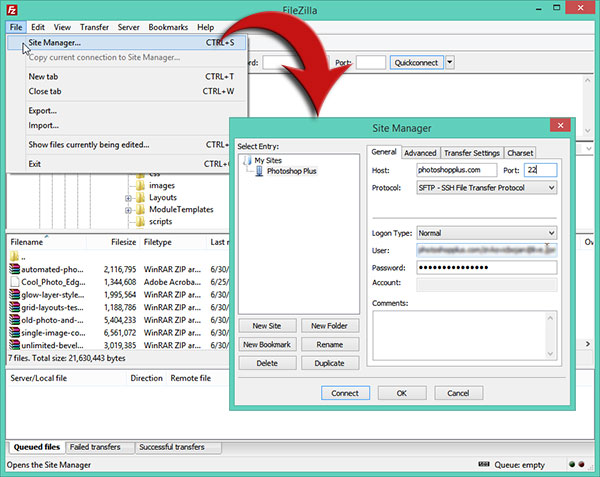The width and height of the screenshot is (600, 477).
Task: Choose Export... menu entry
Action: [127, 111]
